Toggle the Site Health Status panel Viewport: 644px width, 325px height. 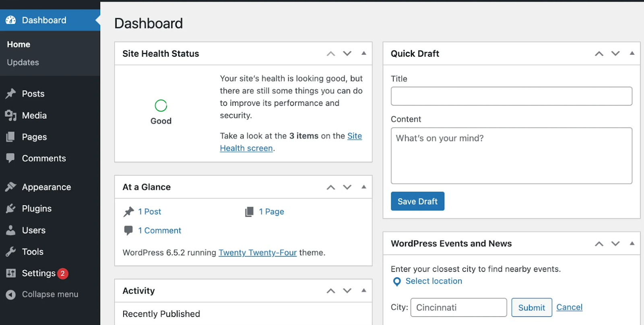tap(364, 53)
